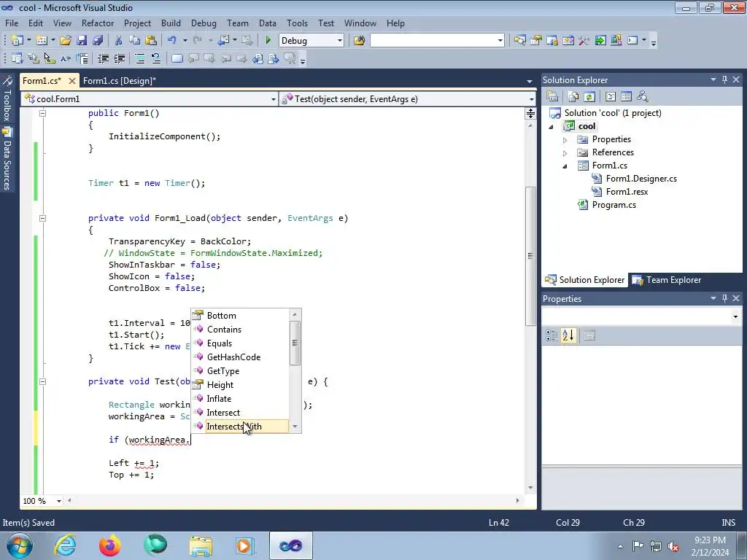The height and width of the screenshot is (560, 747).
Task: Open the Windows Start orb
Action: (20, 545)
